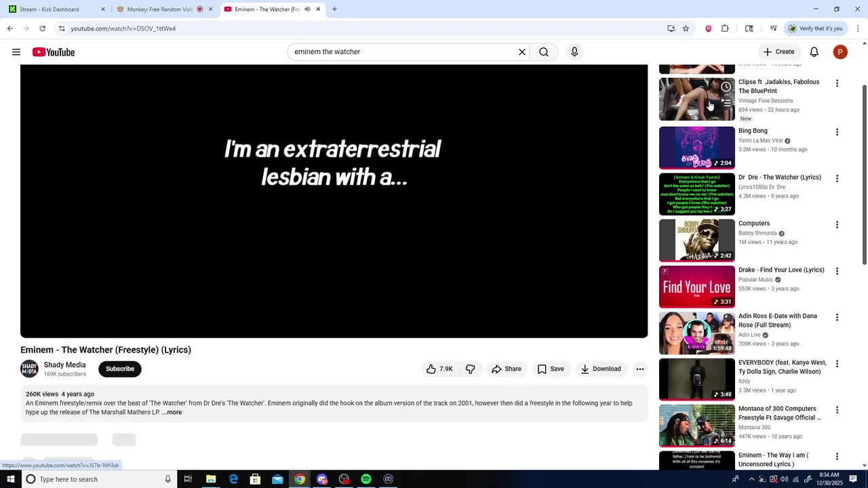Click the video player area

(x=334, y=201)
